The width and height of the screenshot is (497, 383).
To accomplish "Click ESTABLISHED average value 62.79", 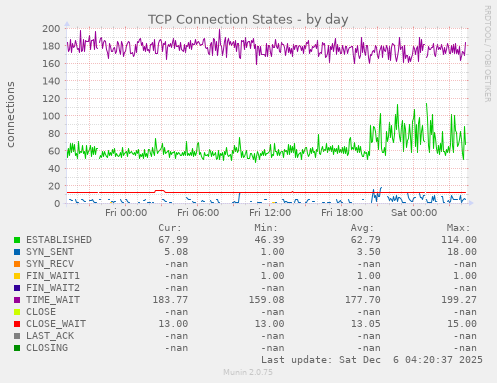I will click(366, 240).
